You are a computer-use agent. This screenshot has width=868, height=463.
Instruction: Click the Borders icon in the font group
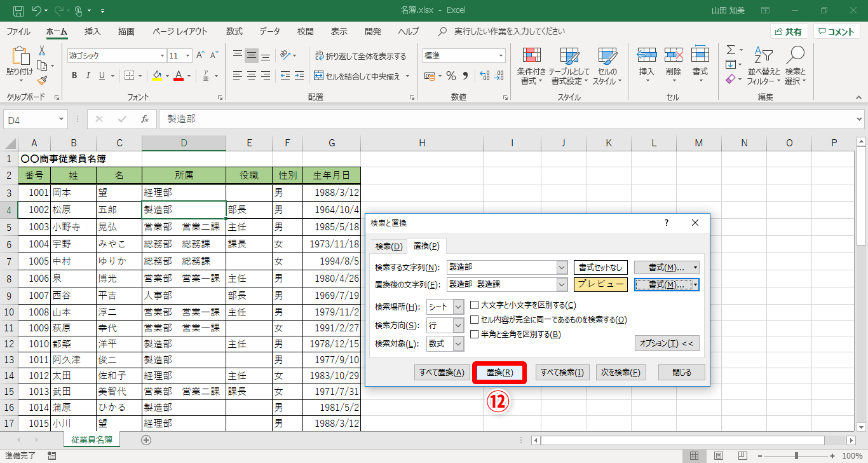pos(129,76)
